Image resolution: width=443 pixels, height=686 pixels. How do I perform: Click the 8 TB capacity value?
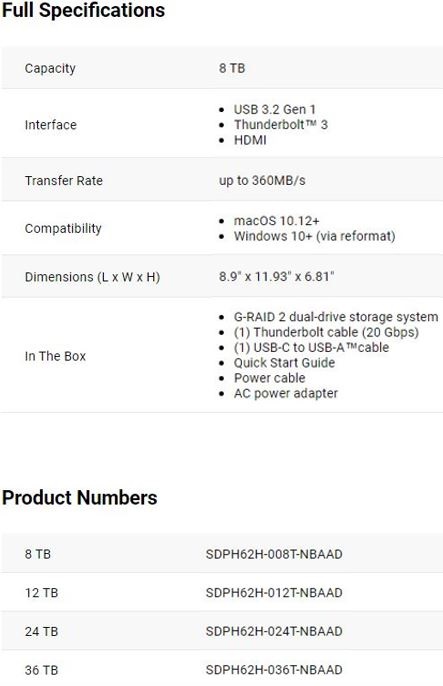232,68
